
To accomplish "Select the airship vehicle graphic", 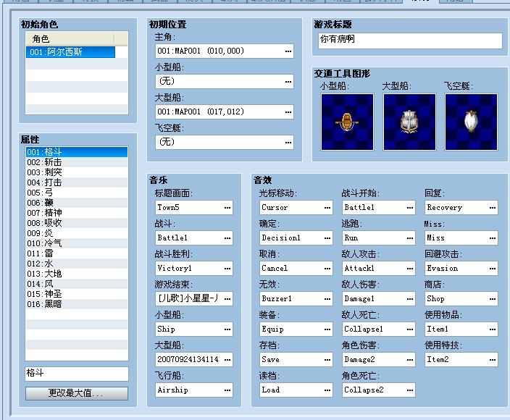I will click(471, 122).
